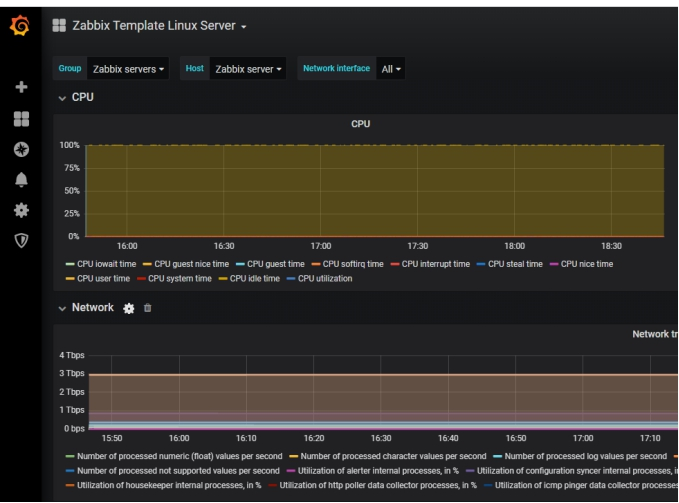
Task: Click CPU system time legend color swatch
Action: pyautogui.click(x=141, y=277)
